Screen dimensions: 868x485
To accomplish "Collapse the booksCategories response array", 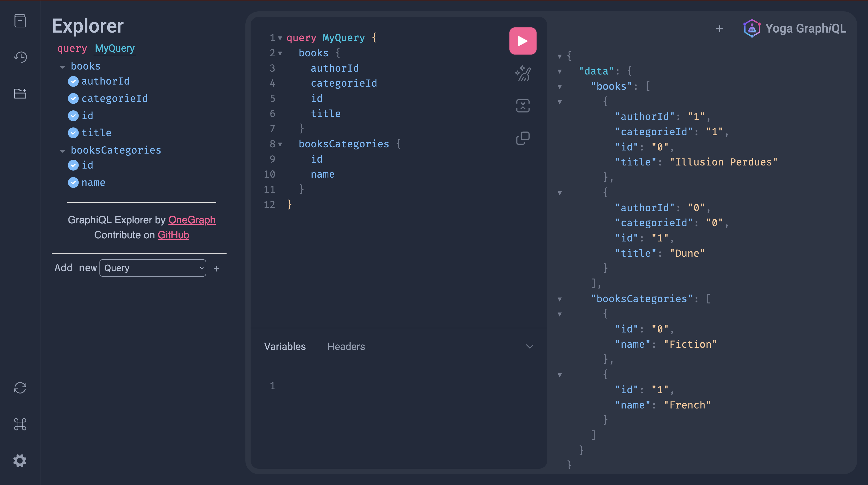I will point(560,299).
